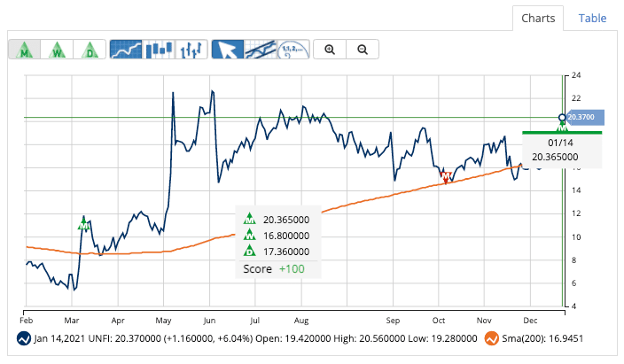Click the monthly value 20.365000 in tooltip
624x364 pixels.
click(286, 220)
